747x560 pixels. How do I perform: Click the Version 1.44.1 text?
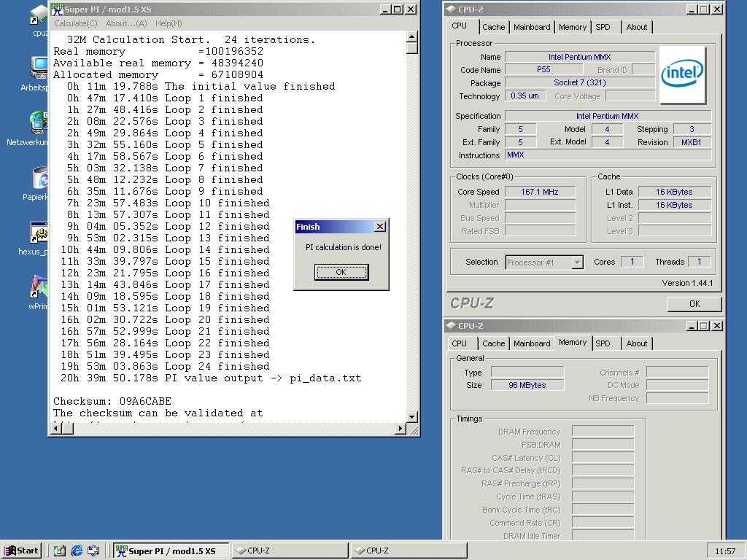click(687, 284)
